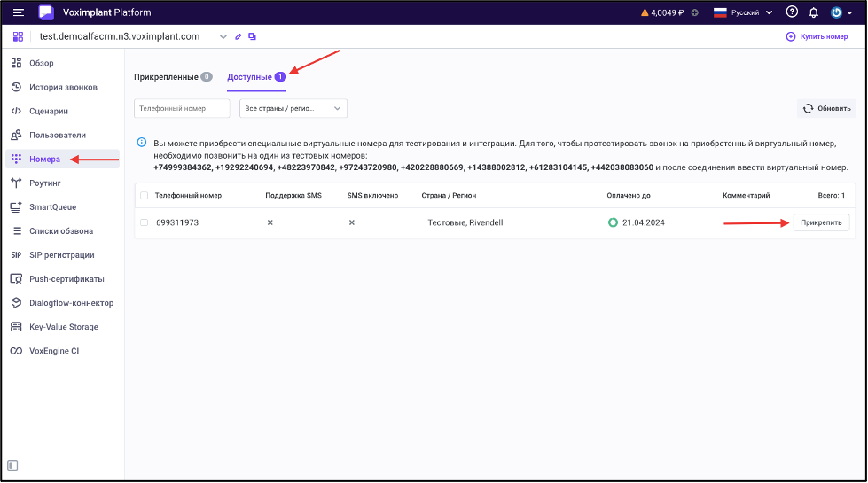The height and width of the screenshot is (483, 868).
Task: Click the Купить номер button
Action: coord(817,36)
